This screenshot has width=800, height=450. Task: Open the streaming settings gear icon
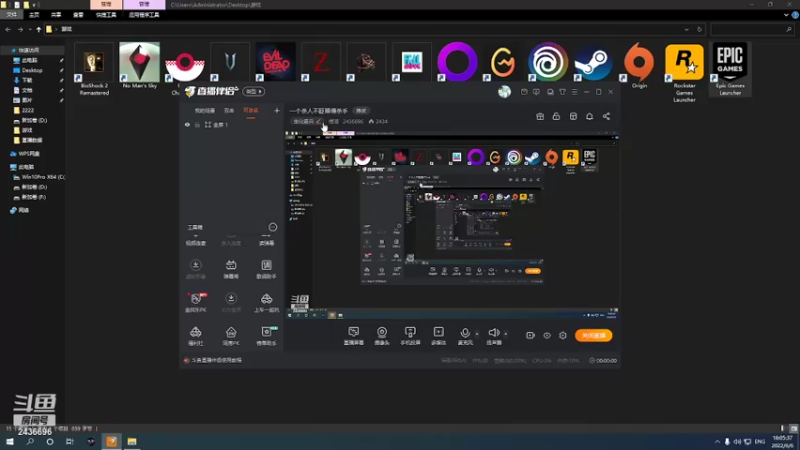563,335
